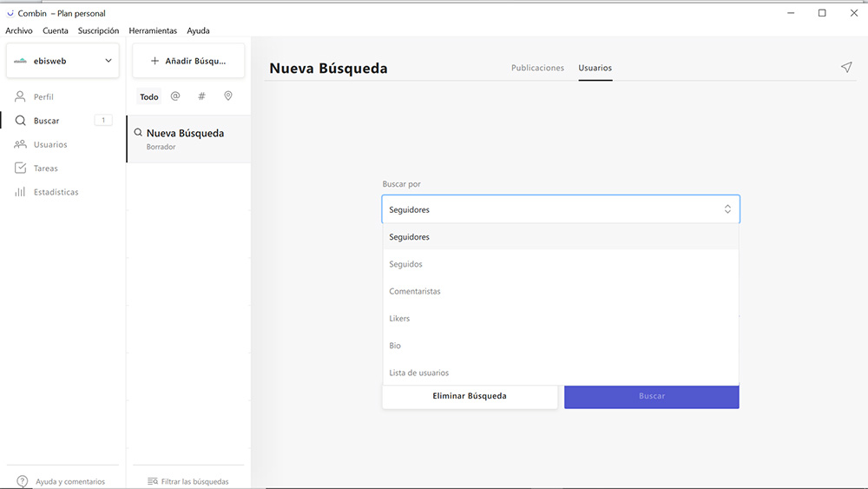Open Tareas via the checkbox icon

click(20, 168)
